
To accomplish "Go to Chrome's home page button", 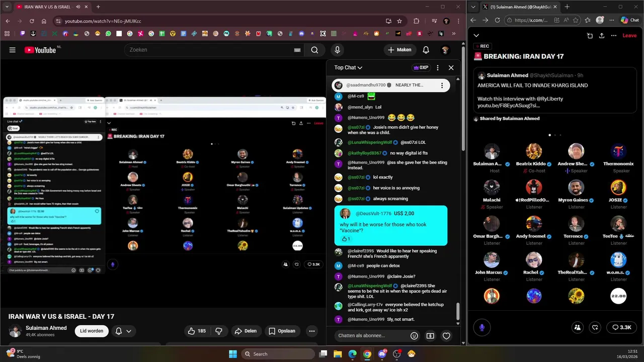I will point(44,21).
